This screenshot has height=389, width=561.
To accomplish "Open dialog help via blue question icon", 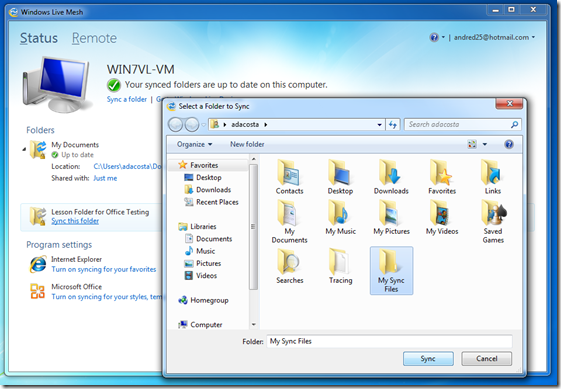I will (x=509, y=144).
